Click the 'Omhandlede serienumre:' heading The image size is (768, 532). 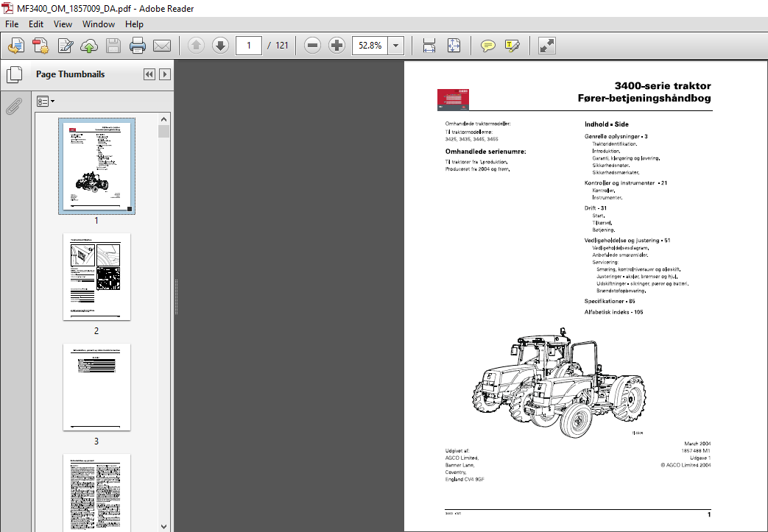(x=485, y=152)
